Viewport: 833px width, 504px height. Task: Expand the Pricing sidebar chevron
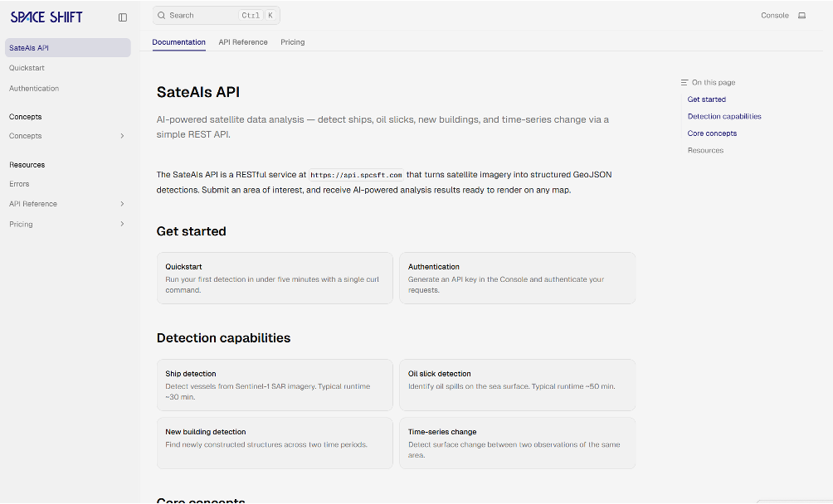[122, 224]
